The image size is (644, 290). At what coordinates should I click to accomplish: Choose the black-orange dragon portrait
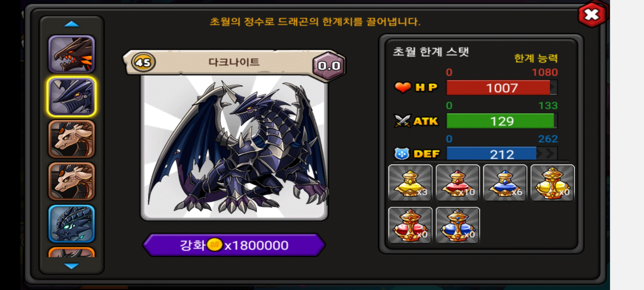pos(72,54)
